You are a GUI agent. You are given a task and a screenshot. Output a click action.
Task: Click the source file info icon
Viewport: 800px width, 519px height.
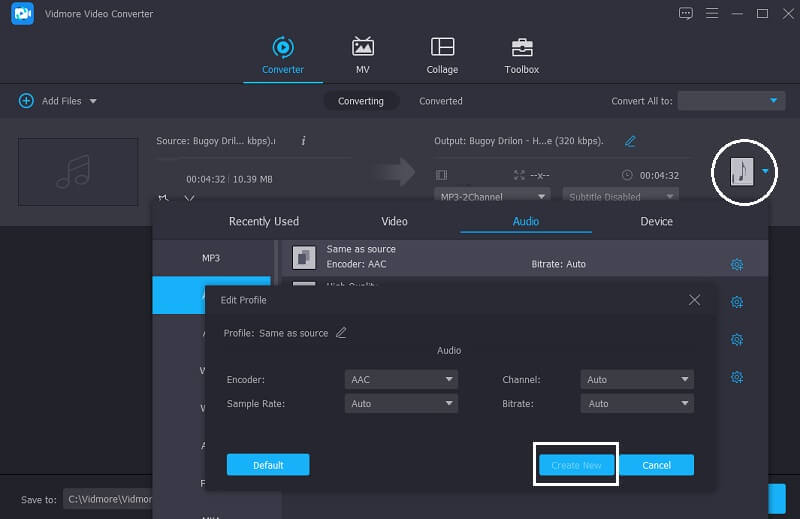click(x=303, y=141)
